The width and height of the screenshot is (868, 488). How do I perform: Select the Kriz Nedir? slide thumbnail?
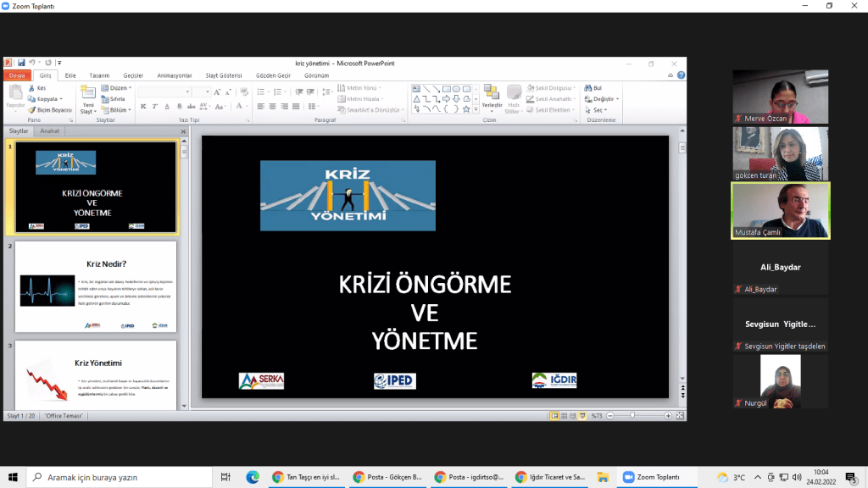pos(96,286)
